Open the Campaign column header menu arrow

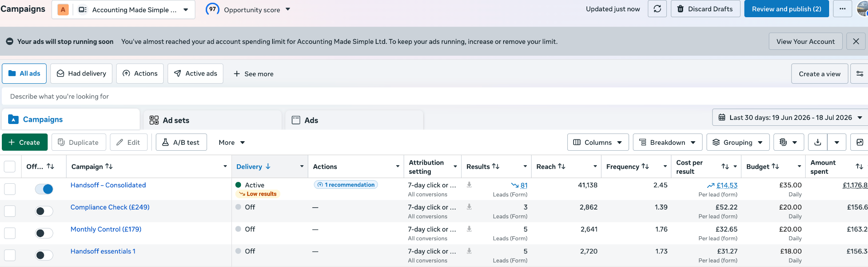click(x=225, y=167)
